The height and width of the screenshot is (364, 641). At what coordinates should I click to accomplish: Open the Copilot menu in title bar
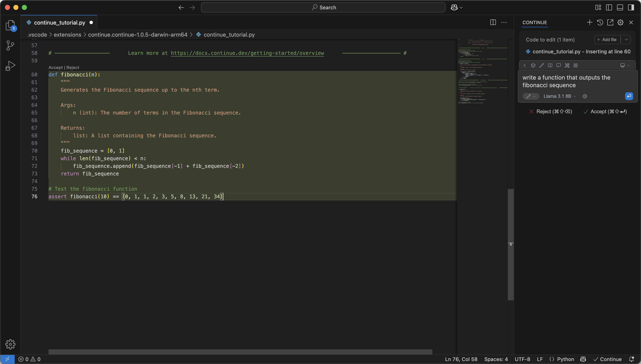(x=457, y=7)
